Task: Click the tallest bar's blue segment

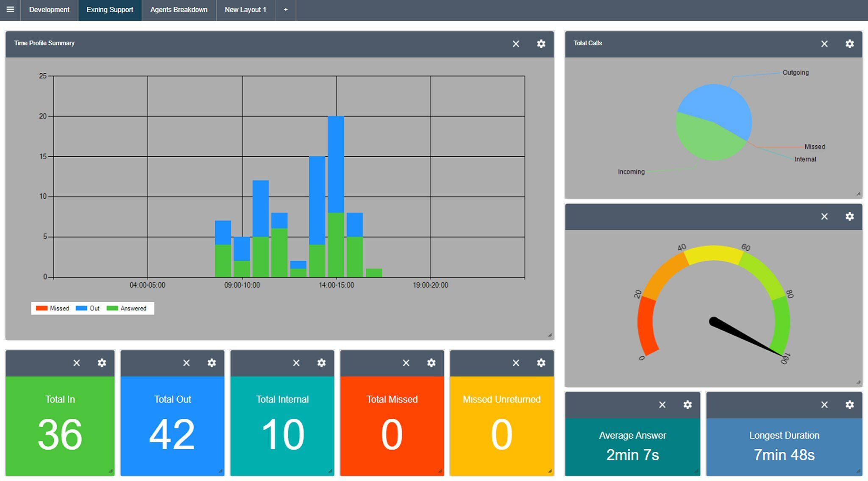Action: [x=336, y=164]
